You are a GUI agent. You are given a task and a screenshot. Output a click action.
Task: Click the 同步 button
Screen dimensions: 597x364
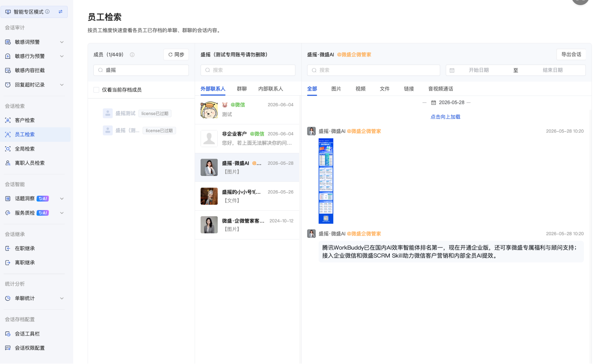pyautogui.click(x=176, y=55)
